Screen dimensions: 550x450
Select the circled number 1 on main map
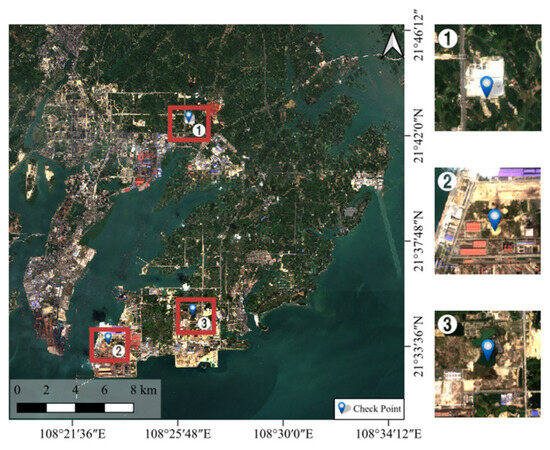tap(199, 130)
